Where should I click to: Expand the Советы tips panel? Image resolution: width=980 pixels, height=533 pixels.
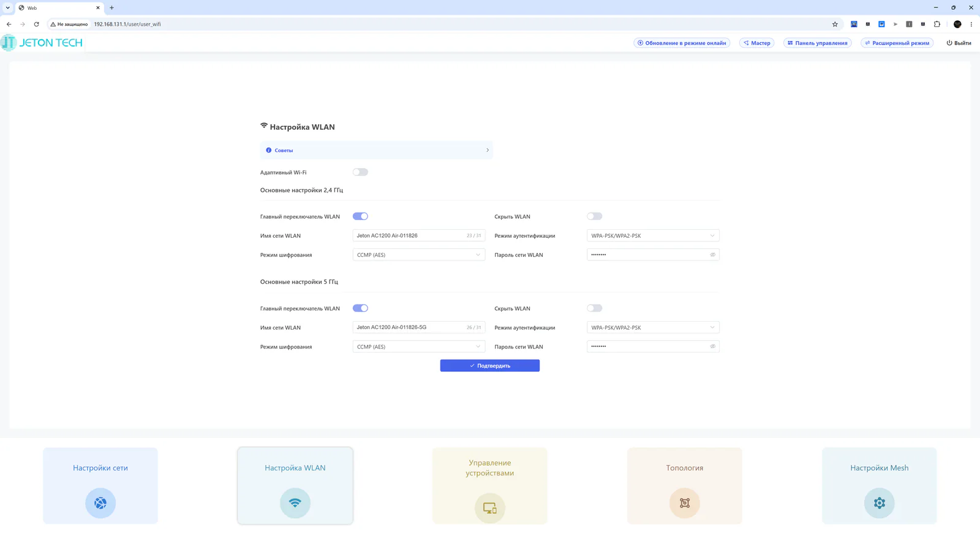tap(377, 150)
